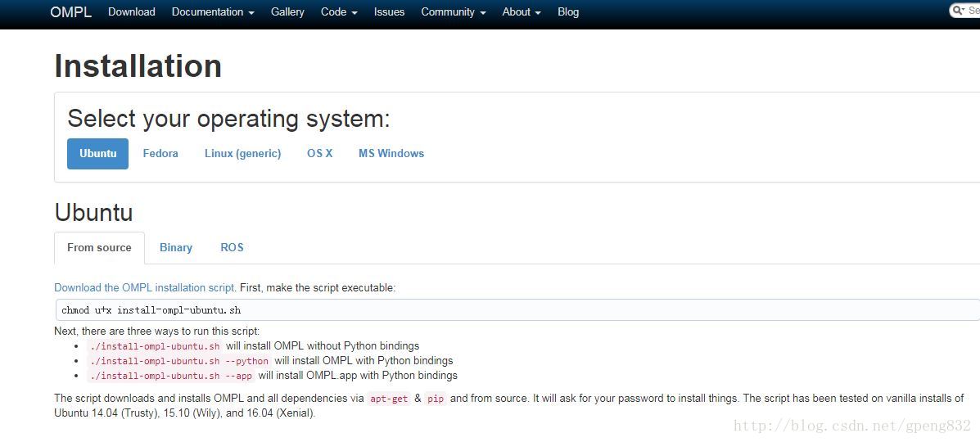980x442 pixels.
Task: Open the Download page
Action: [131, 12]
